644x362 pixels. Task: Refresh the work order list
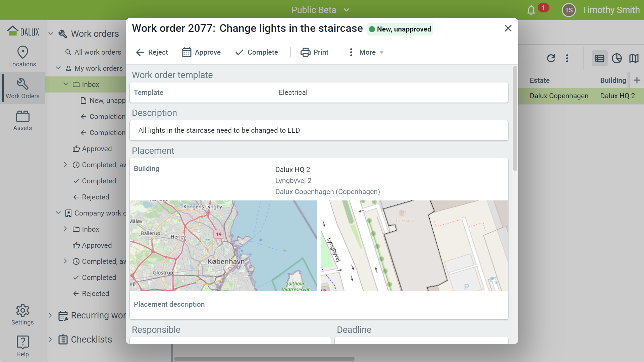(x=551, y=58)
